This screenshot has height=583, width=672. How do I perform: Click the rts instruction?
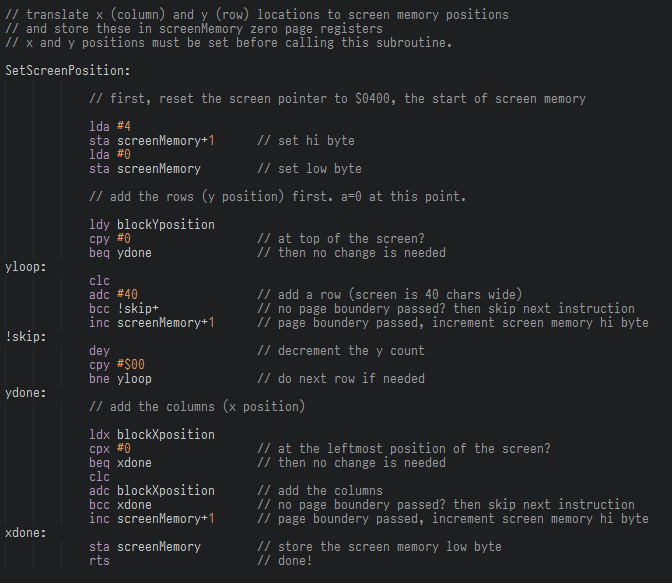(x=99, y=561)
